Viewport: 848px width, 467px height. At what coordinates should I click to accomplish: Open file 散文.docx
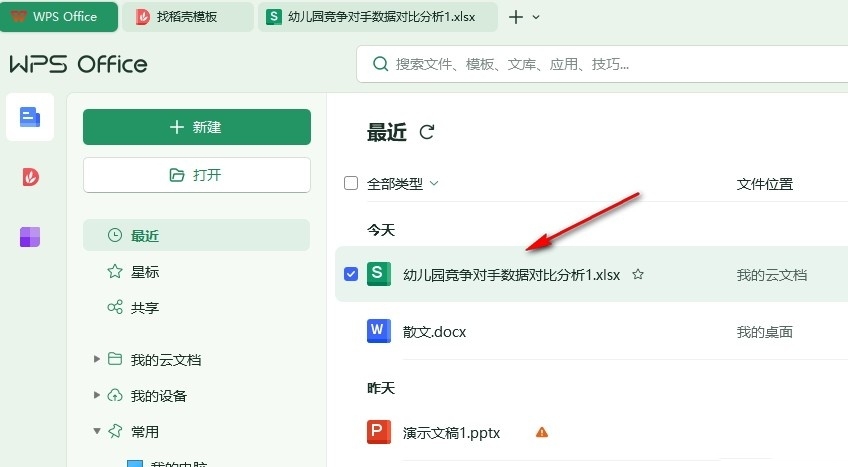pos(434,331)
